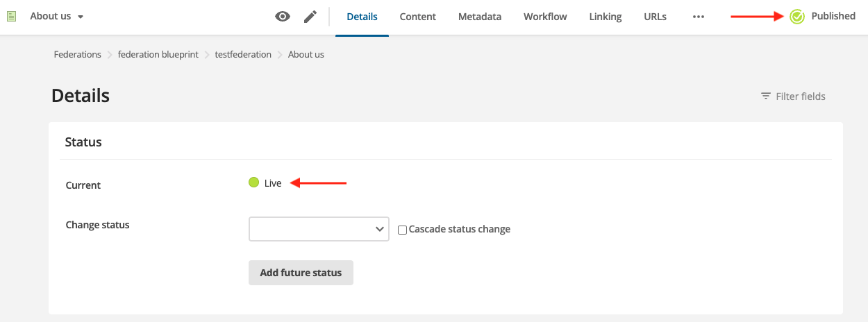Click the green Live status dot

[253, 183]
